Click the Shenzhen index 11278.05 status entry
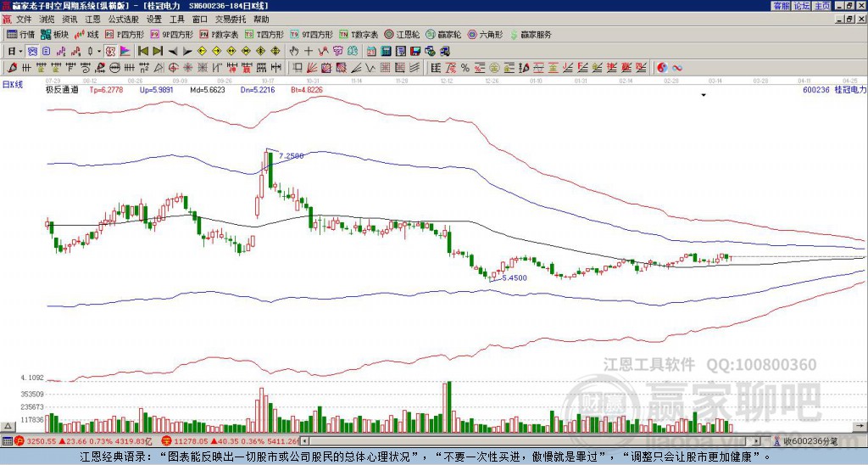The image size is (868, 465). pyautogui.click(x=231, y=441)
